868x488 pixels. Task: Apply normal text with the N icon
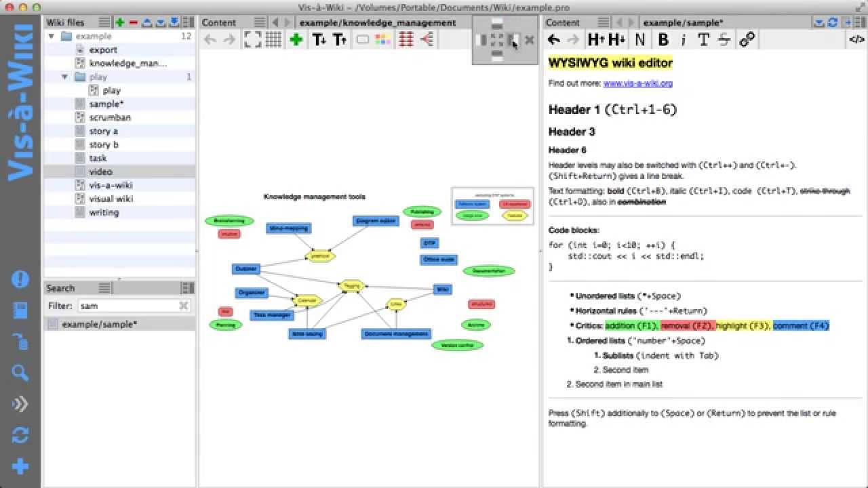pyautogui.click(x=640, y=40)
